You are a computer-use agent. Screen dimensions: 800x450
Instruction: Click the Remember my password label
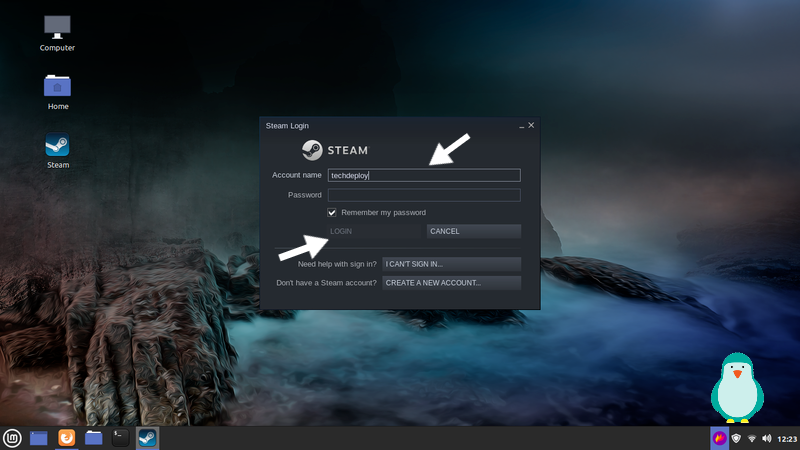(x=383, y=212)
